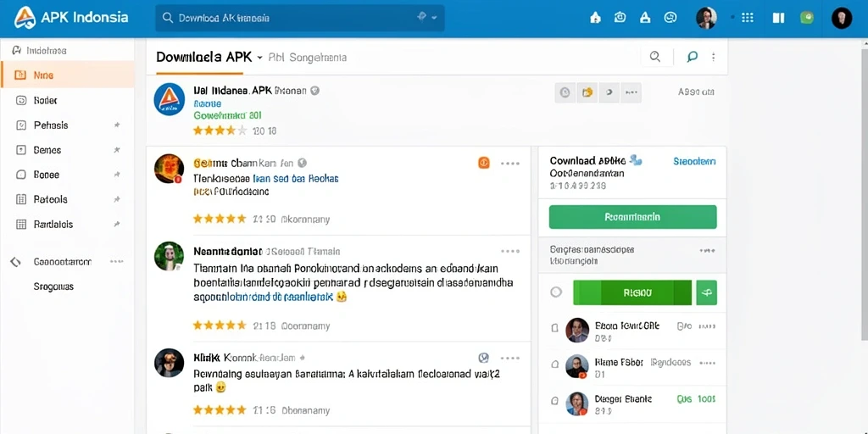The height and width of the screenshot is (434, 868).
Task: Collapse the Gaoootarom sidebar section arrow
Action: (15, 262)
